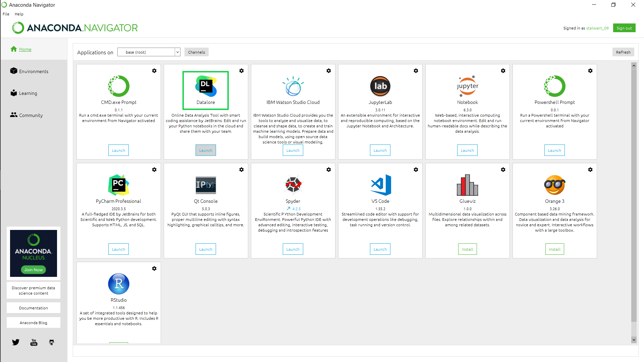Click the Qt Console IPython icon
Viewport: 644px width, 362px height.
[x=206, y=185]
